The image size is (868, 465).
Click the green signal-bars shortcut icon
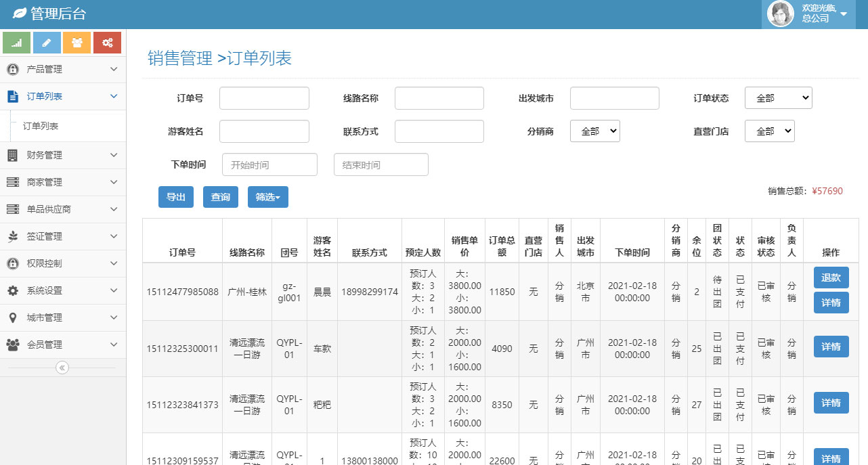point(17,43)
